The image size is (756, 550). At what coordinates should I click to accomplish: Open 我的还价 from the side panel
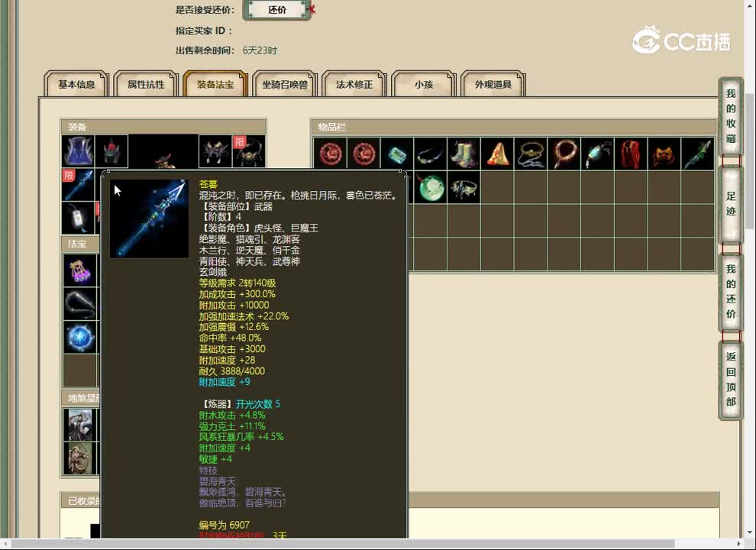tap(731, 292)
